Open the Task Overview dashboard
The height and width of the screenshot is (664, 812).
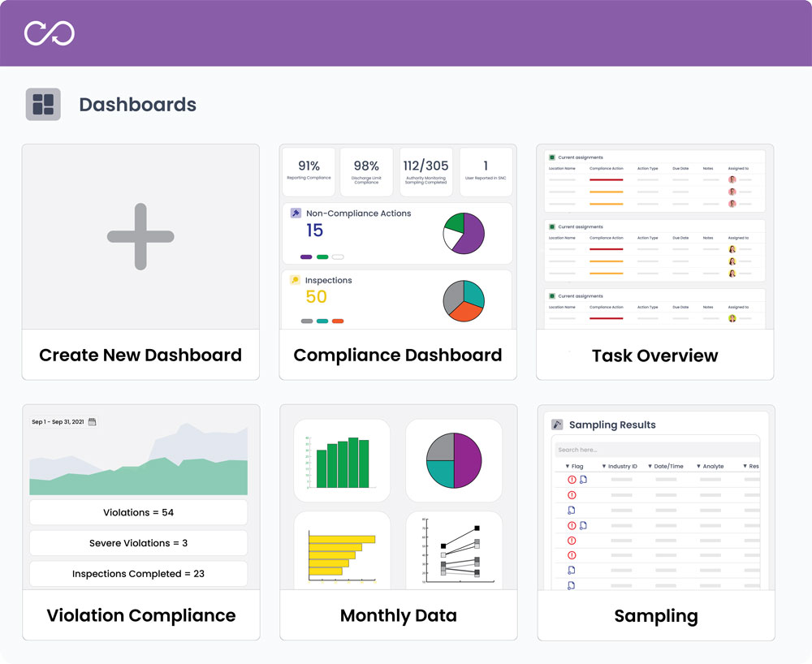(655, 262)
